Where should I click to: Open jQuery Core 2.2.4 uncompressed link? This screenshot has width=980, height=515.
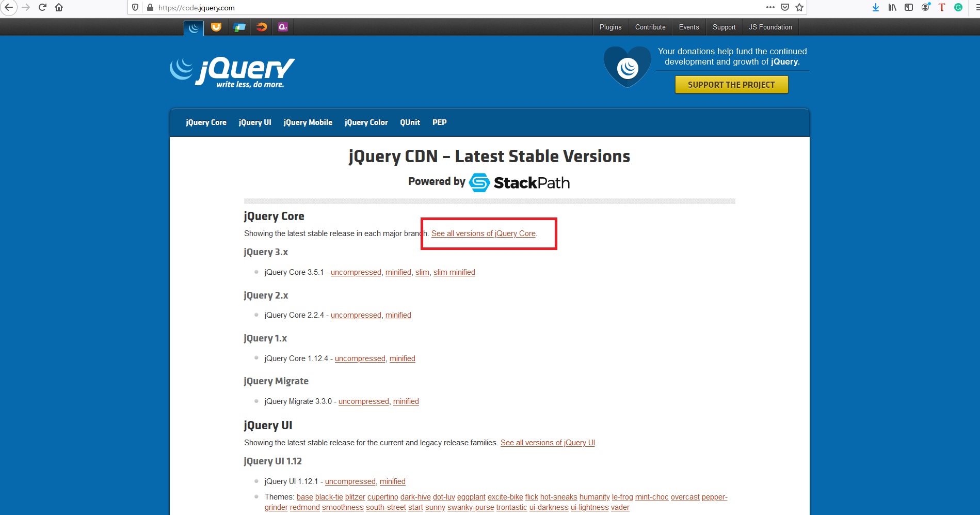[356, 315]
